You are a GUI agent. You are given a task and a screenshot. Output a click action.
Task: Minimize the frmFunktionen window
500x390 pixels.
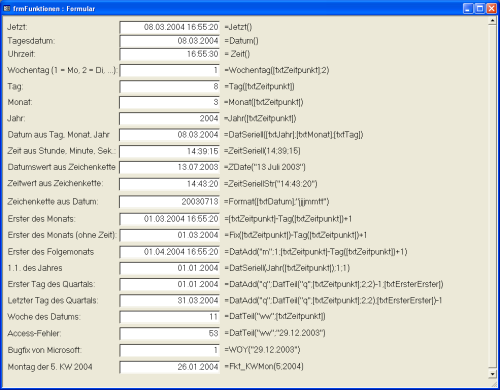click(468, 8)
